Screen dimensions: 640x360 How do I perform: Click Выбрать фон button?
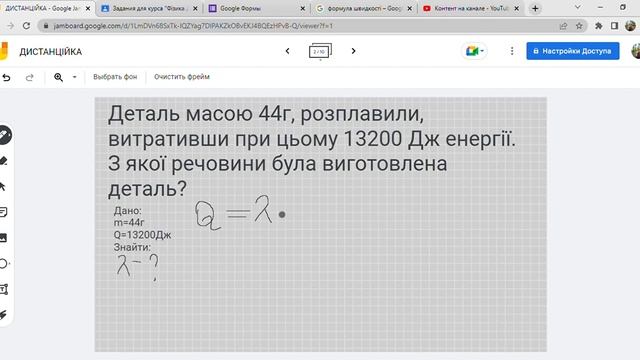(115, 77)
